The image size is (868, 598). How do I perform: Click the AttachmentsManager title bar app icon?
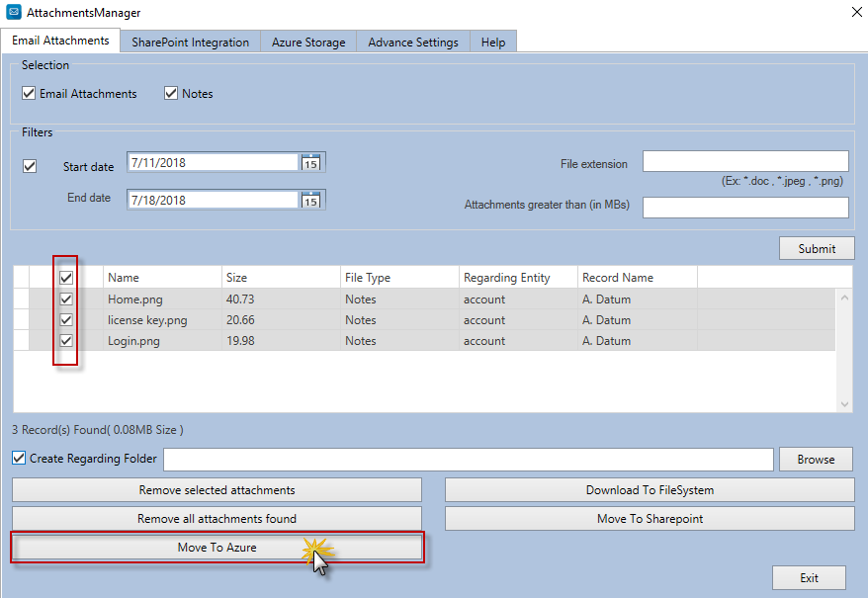(13, 13)
